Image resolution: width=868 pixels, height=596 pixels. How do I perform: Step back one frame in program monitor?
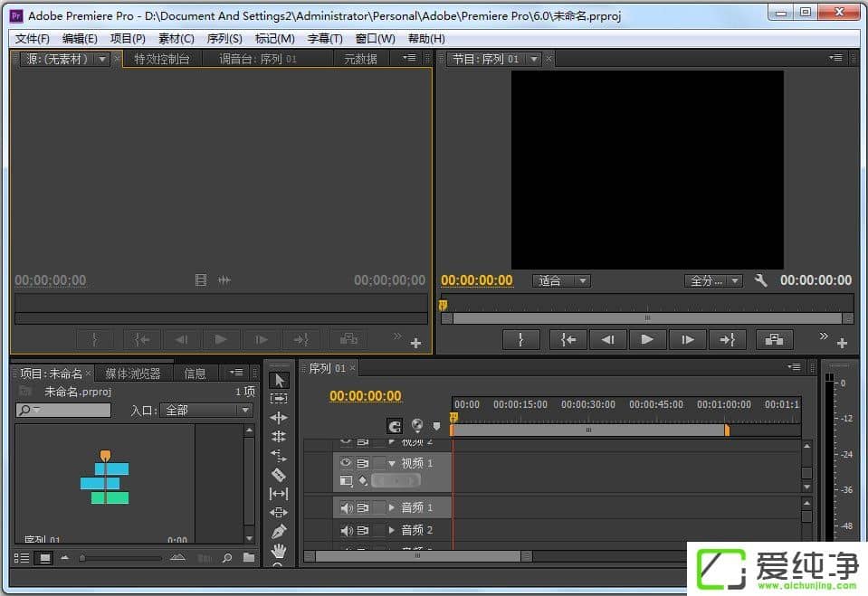pyautogui.click(x=608, y=339)
